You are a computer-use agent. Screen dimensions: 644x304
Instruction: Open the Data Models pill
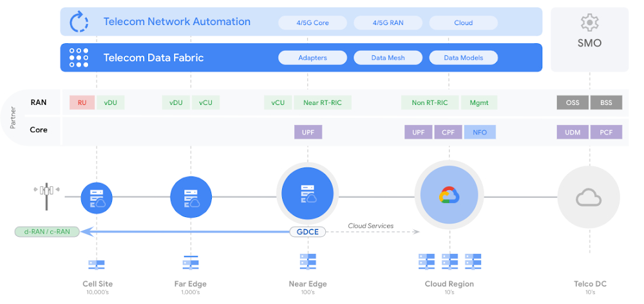tap(463, 58)
